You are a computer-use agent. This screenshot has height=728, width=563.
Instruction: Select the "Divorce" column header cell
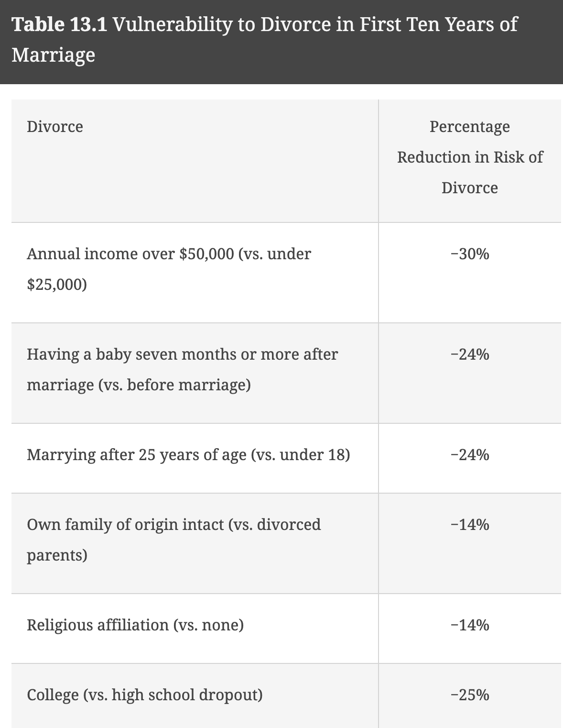click(x=55, y=127)
